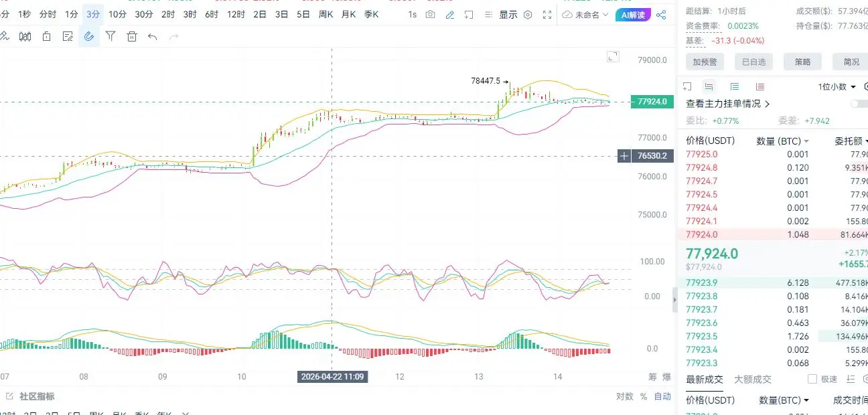Viewport: 868px width, 415px height.
Task: Click the 策略 button
Action: tap(802, 62)
